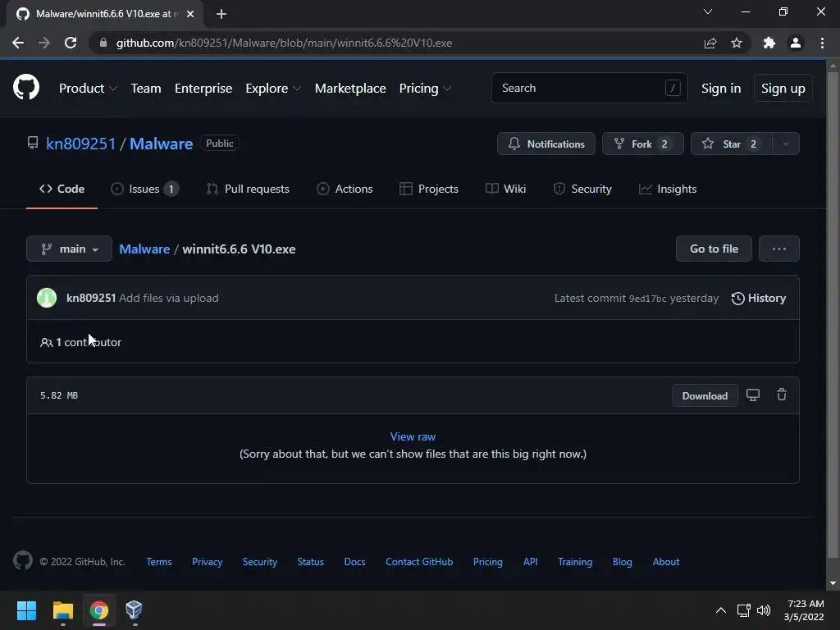Open the Chrome extensions puzzle icon

click(769, 43)
